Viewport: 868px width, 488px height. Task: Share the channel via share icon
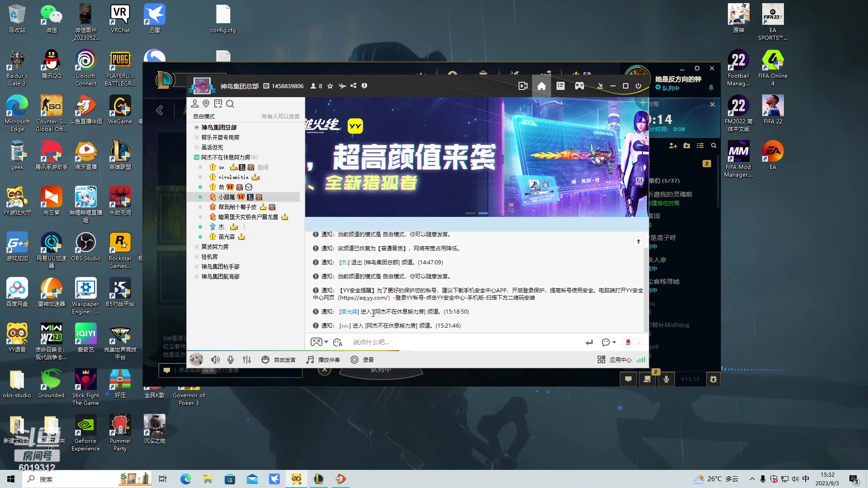pos(354,86)
